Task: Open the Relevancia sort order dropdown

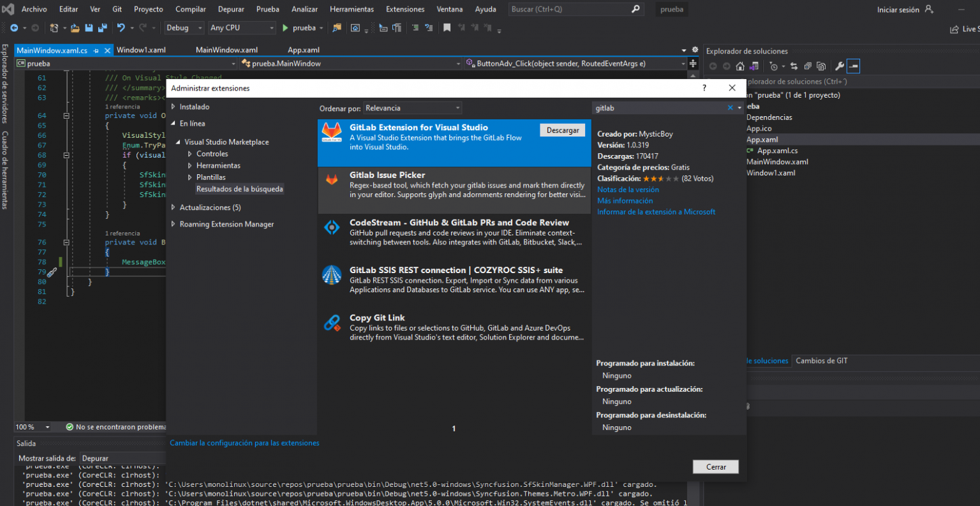Action: tap(413, 107)
